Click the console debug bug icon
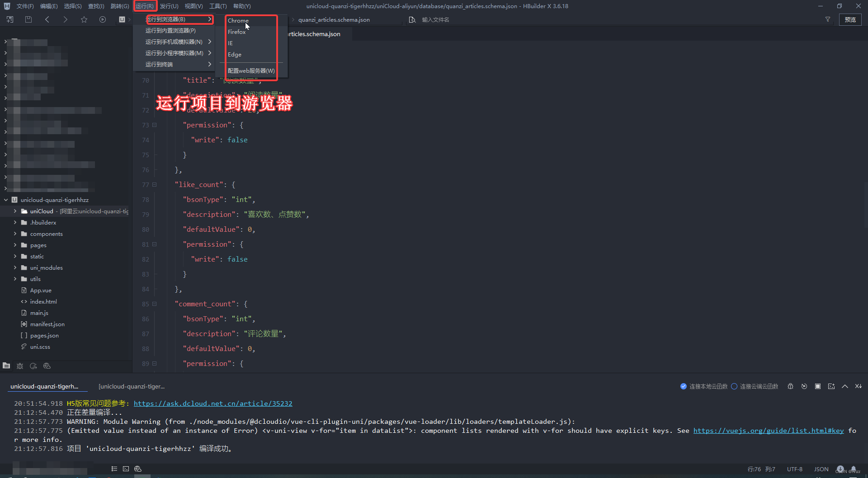Viewport: 868px width, 478px height. pyautogui.click(x=790, y=386)
